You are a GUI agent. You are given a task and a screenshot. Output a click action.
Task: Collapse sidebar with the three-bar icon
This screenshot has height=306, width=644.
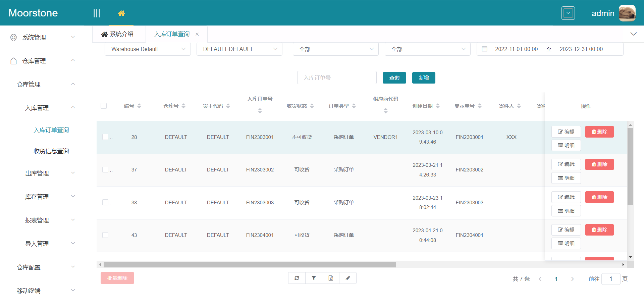pos(97,13)
